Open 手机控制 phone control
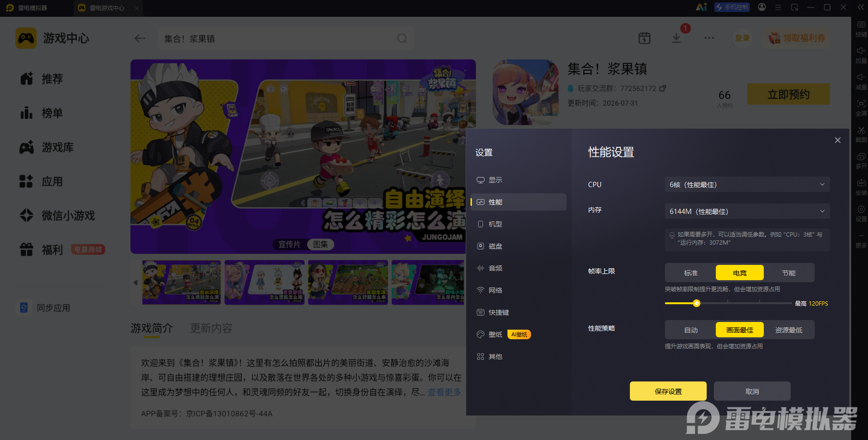Screen dimensions: 868x440 (732, 7)
